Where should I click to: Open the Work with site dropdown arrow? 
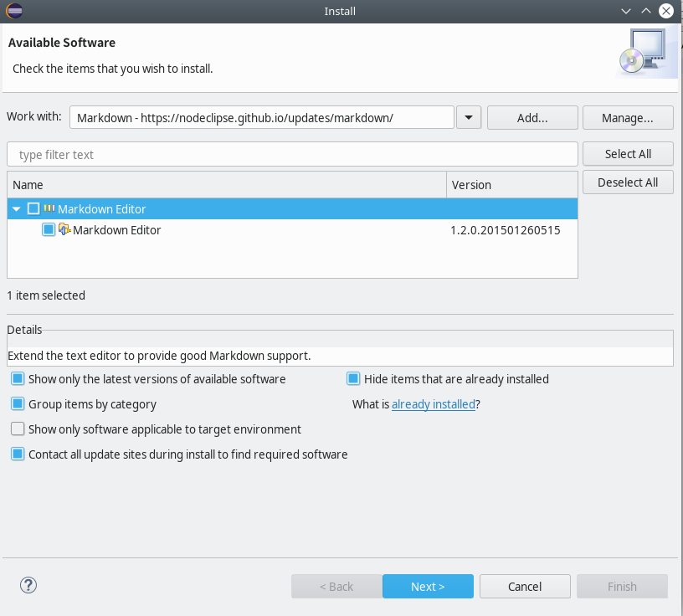[x=469, y=118]
